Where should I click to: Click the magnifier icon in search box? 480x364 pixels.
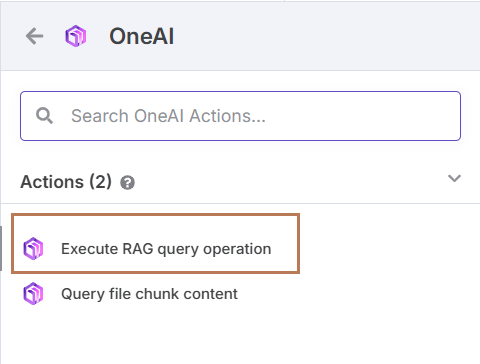[x=44, y=116]
